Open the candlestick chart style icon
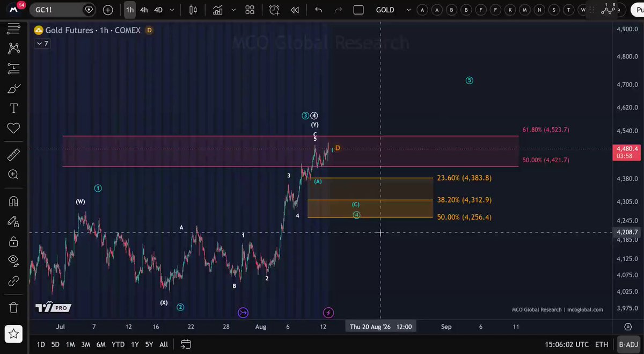 click(x=193, y=10)
